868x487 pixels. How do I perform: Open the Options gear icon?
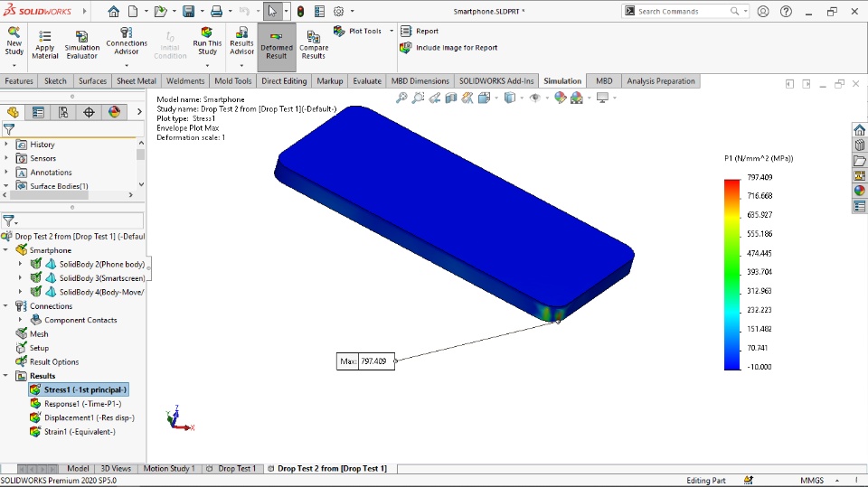coord(339,11)
